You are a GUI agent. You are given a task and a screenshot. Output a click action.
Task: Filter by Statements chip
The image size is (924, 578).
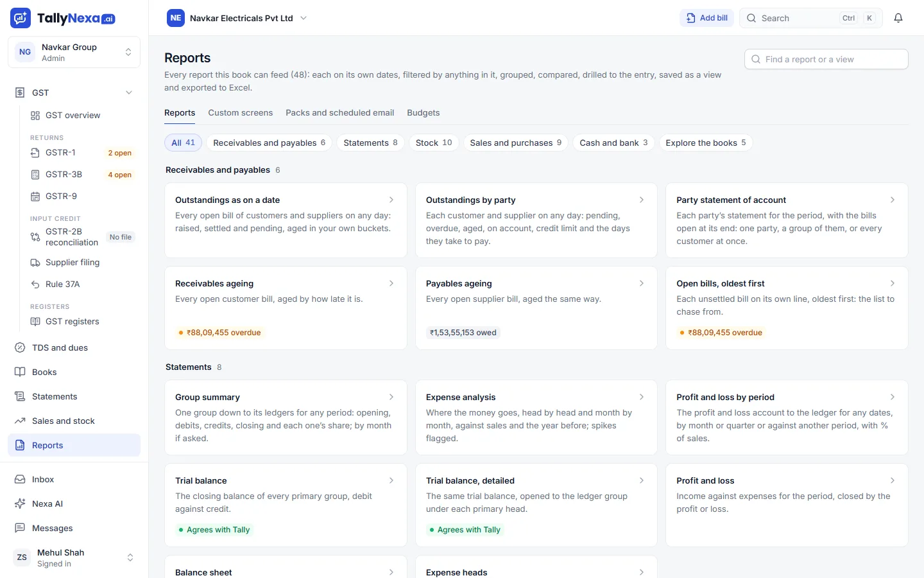[371, 143]
